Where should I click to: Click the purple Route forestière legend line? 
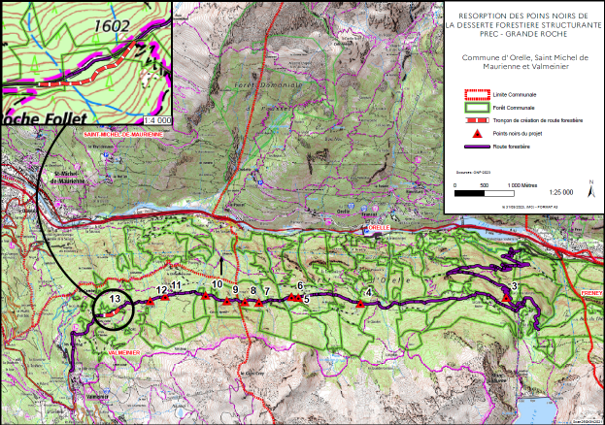(477, 147)
